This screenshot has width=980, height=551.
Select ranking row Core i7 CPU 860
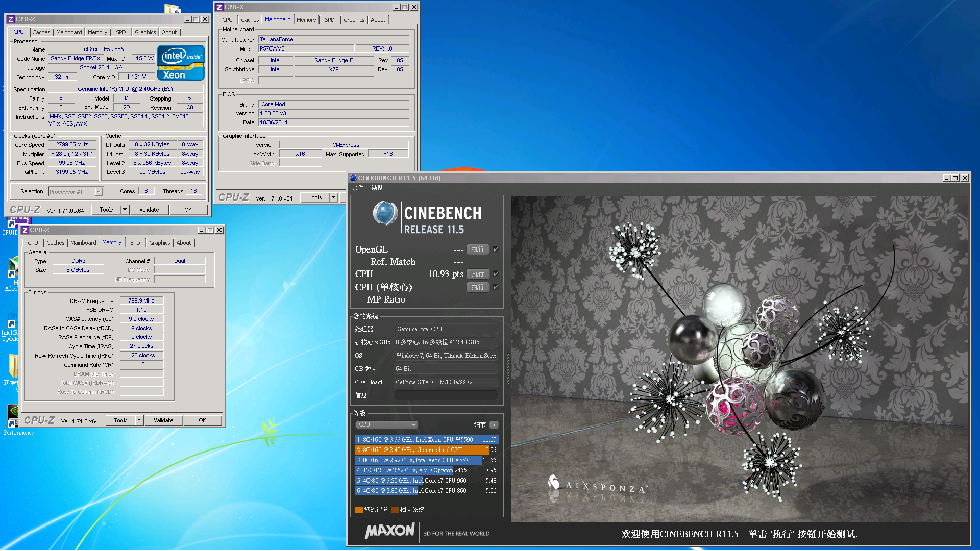(x=426, y=491)
